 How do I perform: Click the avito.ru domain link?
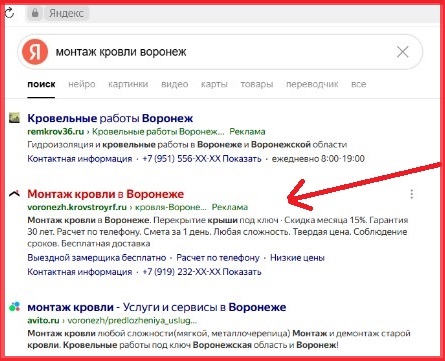click(x=43, y=320)
